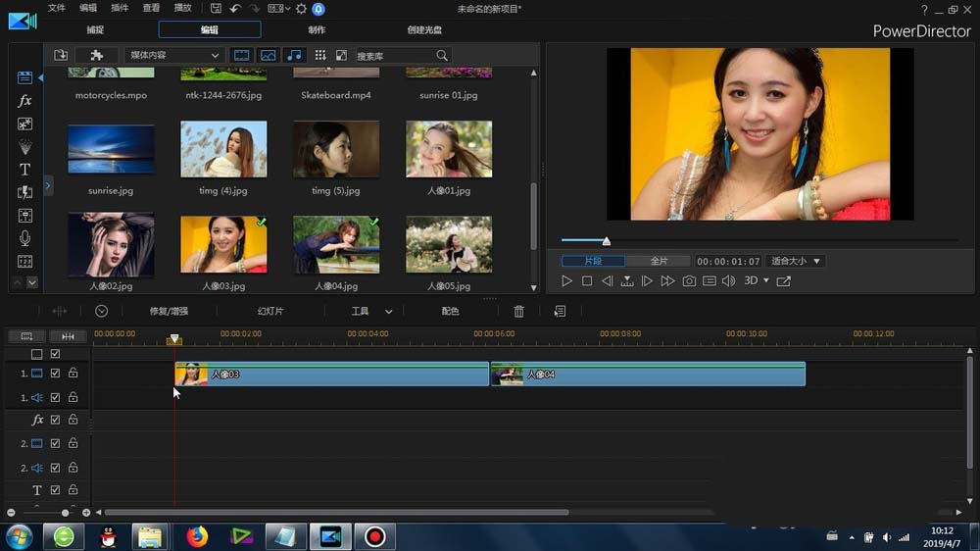Toggle the lock on audio track 1

point(73,397)
